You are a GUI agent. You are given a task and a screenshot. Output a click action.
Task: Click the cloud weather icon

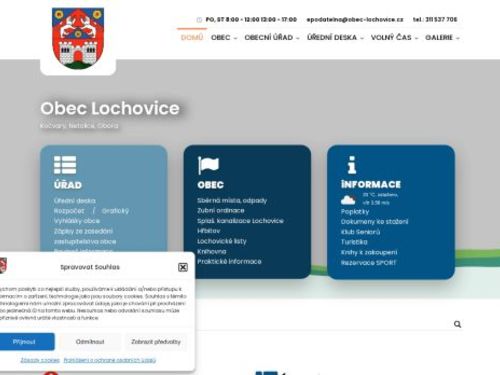tap(348, 200)
